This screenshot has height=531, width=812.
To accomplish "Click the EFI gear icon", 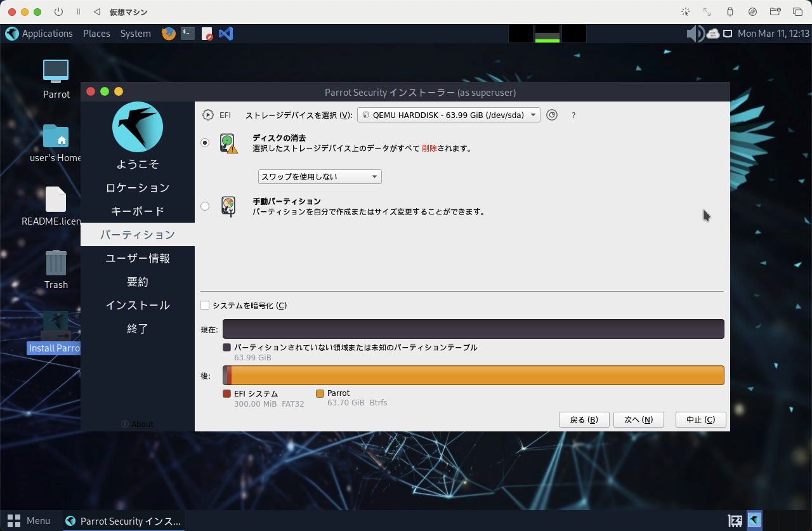I will coord(208,115).
